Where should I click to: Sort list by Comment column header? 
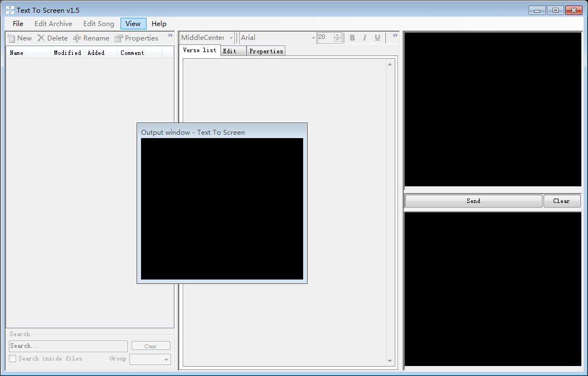140,53
